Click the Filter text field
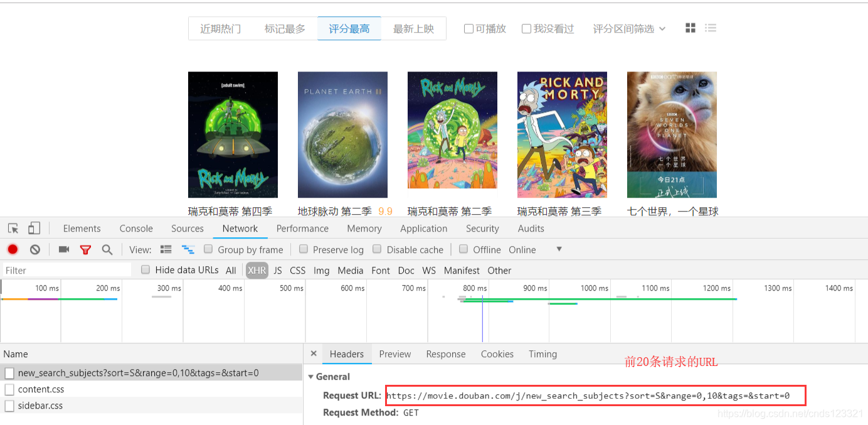This screenshot has height=425, width=868. pyautogui.click(x=67, y=271)
